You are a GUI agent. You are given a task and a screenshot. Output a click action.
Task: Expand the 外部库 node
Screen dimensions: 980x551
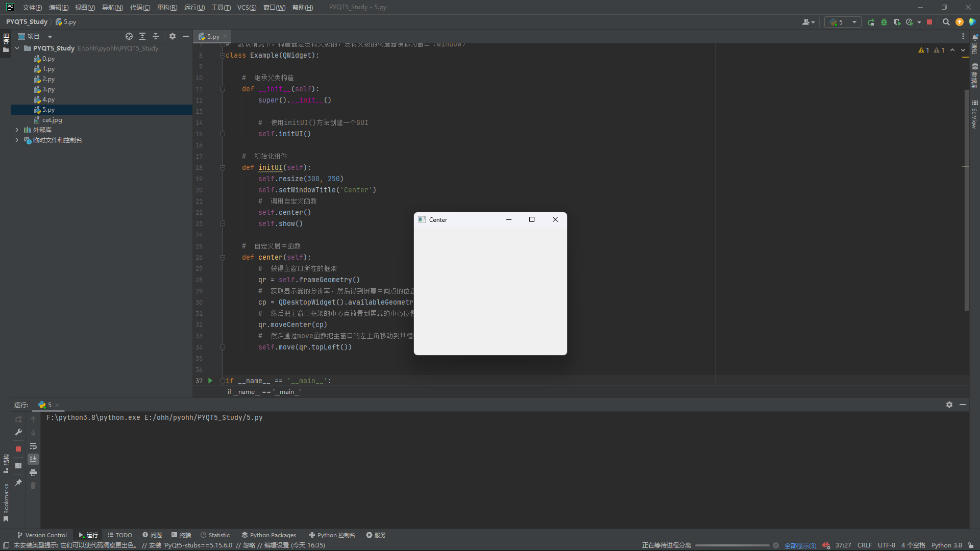pyautogui.click(x=17, y=130)
